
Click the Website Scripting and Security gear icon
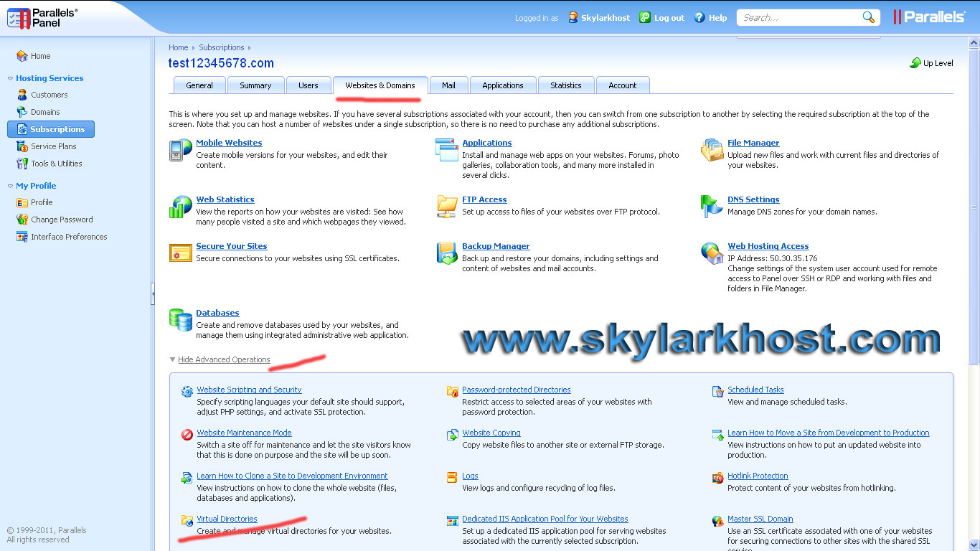pos(187,391)
